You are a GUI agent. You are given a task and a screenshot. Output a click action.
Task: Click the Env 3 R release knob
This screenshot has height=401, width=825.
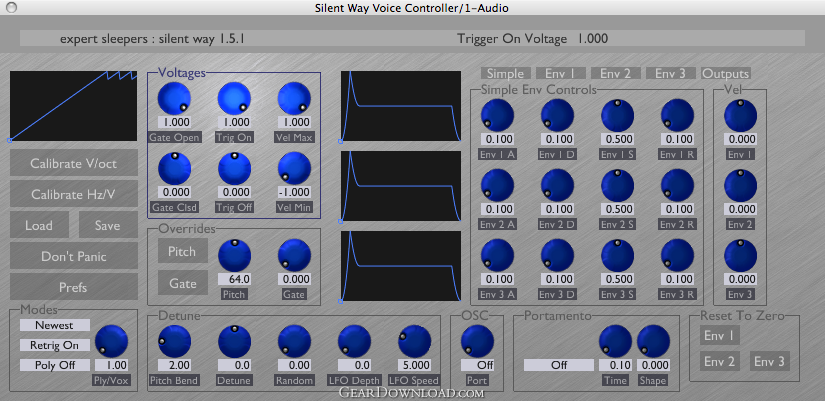[x=677, y=255]
